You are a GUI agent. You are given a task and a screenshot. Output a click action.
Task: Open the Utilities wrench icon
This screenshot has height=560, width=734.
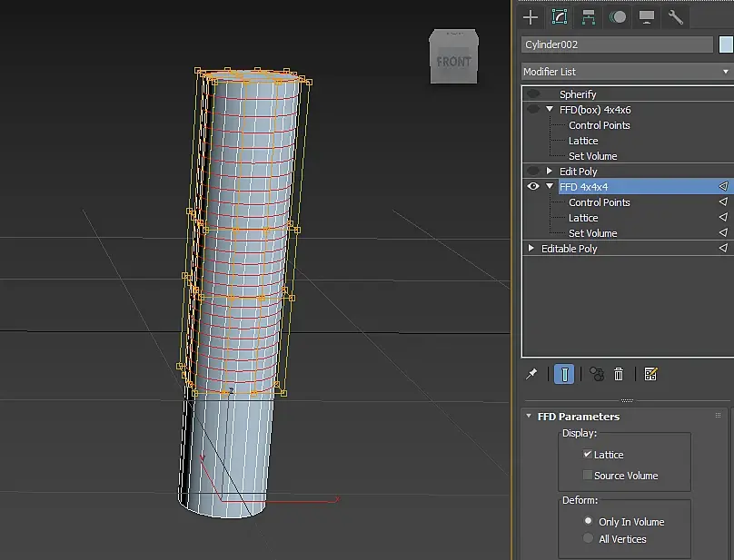point(676,17)
